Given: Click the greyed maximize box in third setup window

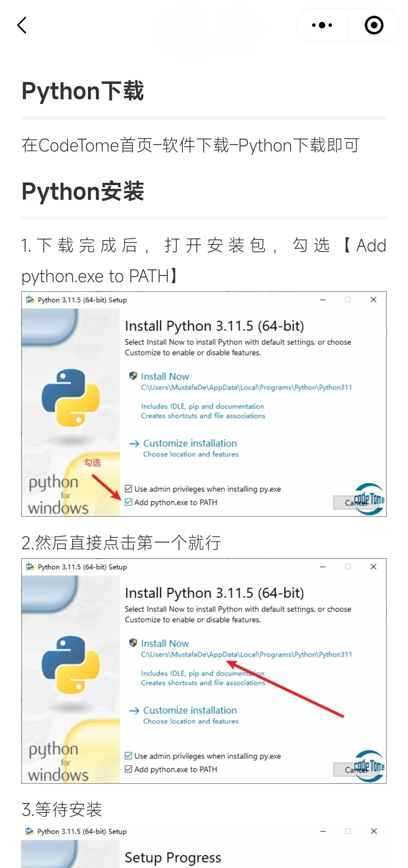Looking at the screenshot, I should pos(348,831).
